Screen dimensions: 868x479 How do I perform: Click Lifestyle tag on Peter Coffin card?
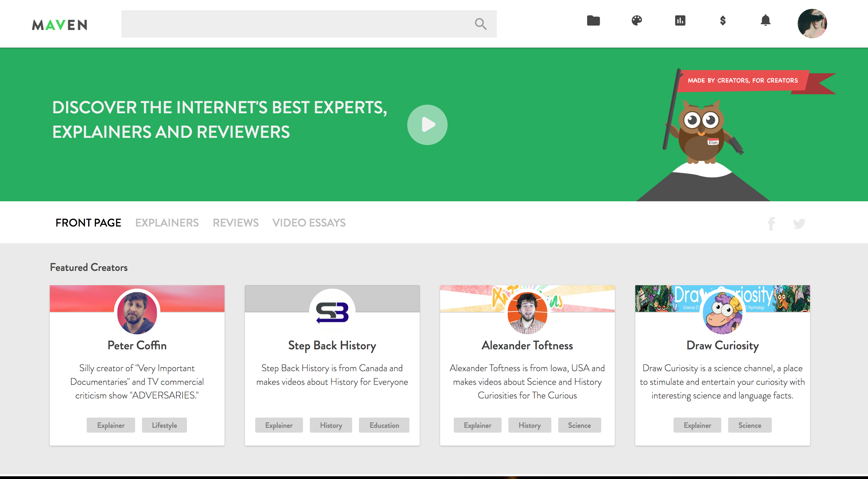click(164, 425)
